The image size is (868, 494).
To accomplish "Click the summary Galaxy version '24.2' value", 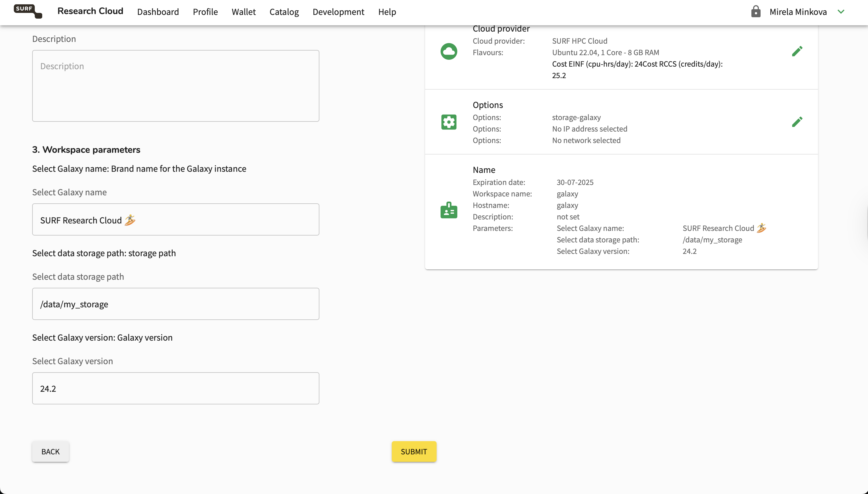I will tap(690, 251).
